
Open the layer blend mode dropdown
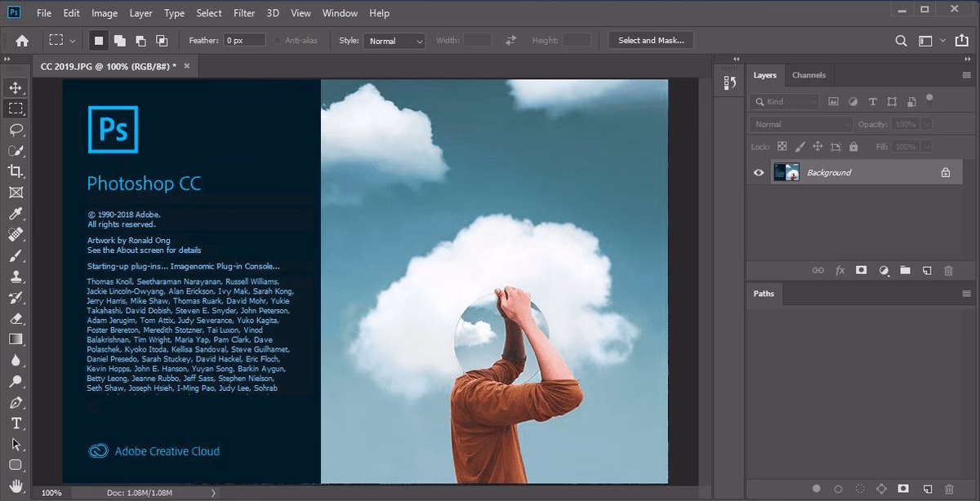pyautogui.click(x=800, y=123)
